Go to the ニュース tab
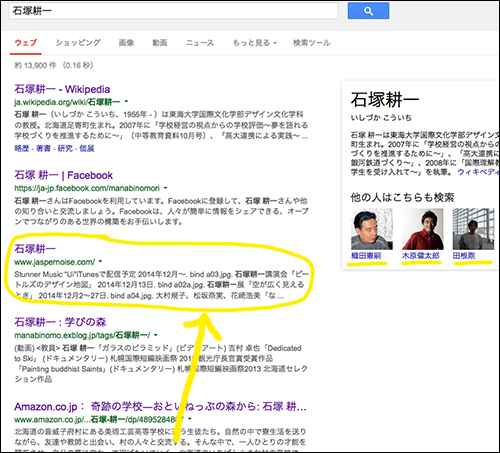The width and height of the screenshot is (500, 453). pos(200,43)
